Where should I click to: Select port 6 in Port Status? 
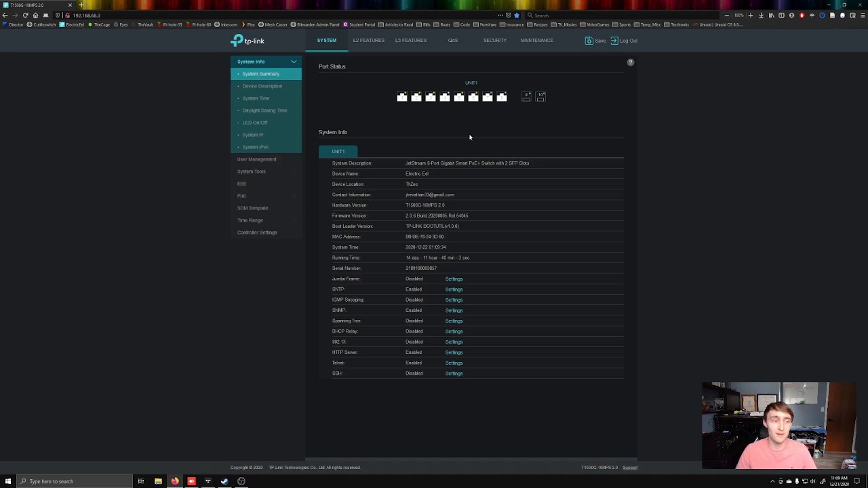click(473, 98)
